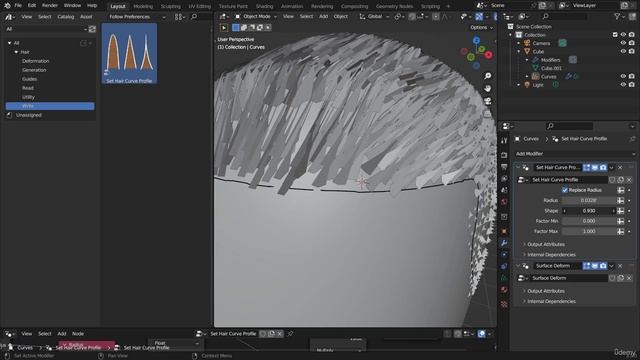Select the Generation catalog

(x=34, y=70)
